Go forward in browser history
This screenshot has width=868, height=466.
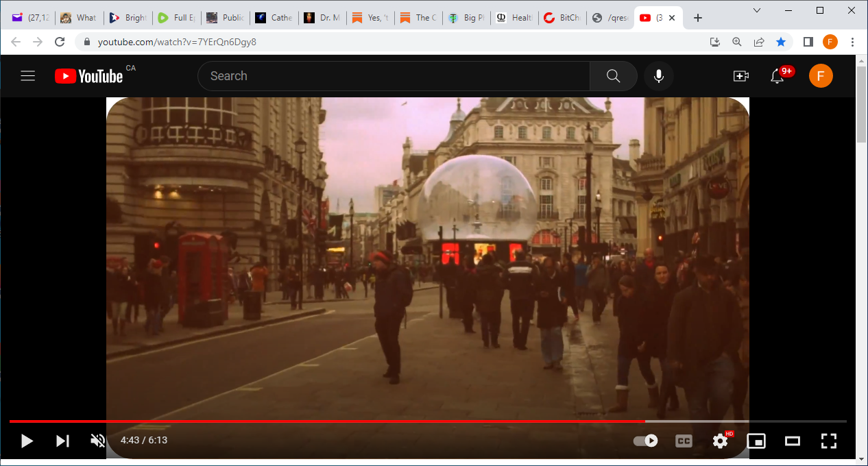point(38,42)
